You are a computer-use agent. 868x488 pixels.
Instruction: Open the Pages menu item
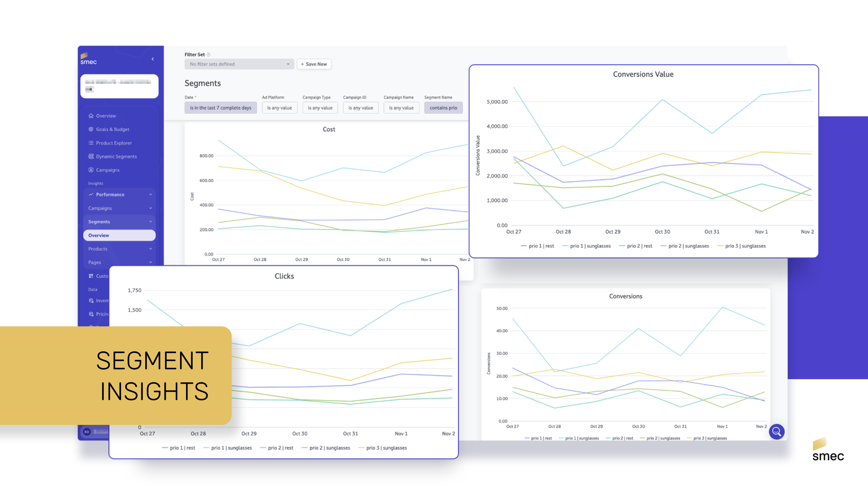click(x=95, y=262)
